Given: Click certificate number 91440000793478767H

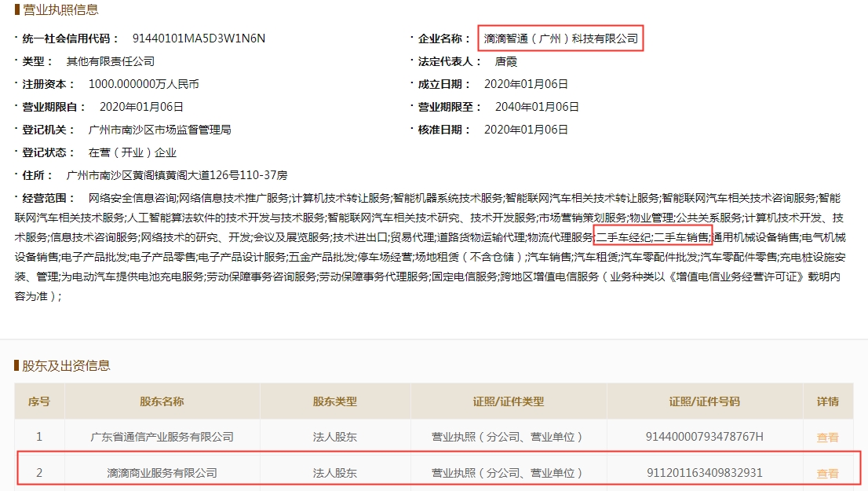Looking at the screenshot, I should (704, 437).
